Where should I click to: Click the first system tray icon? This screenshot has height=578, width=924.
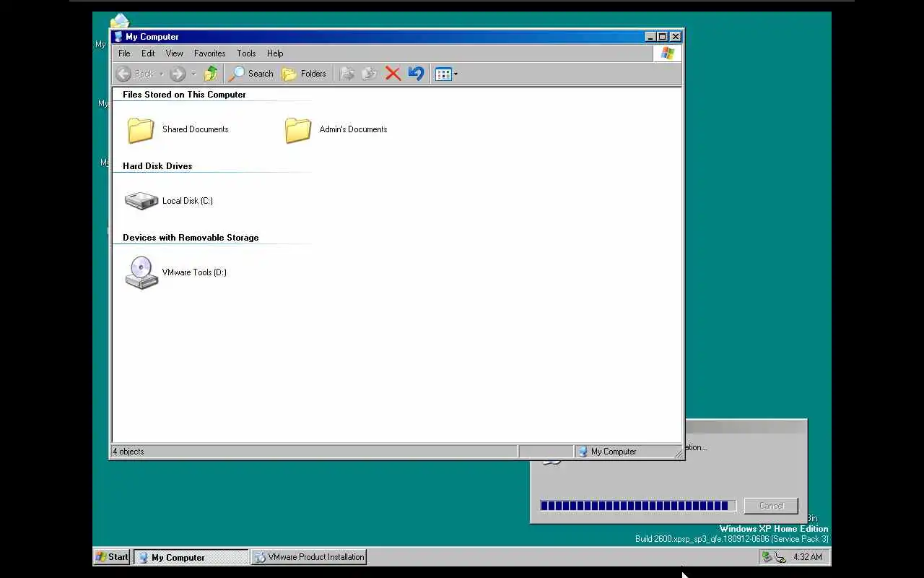[767, 557]
